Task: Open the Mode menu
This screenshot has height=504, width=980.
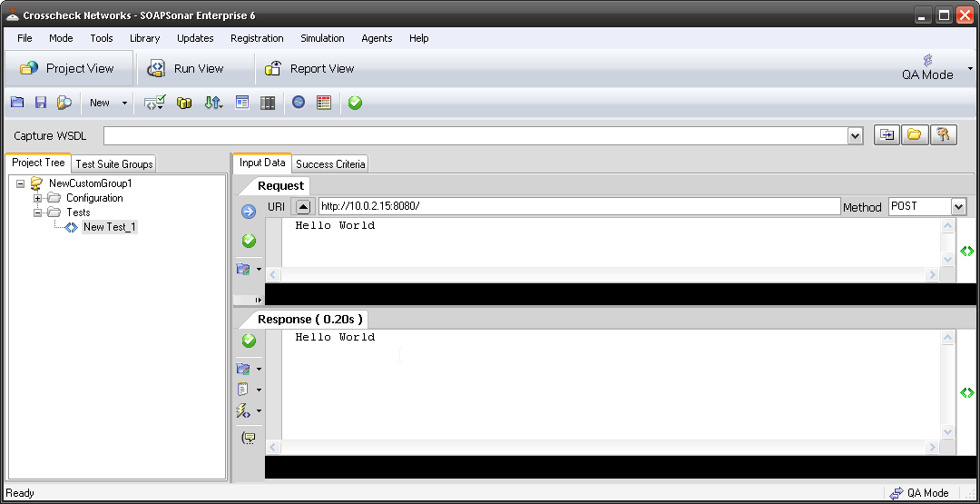Action: pyautogui.click(x=61, y=38)
